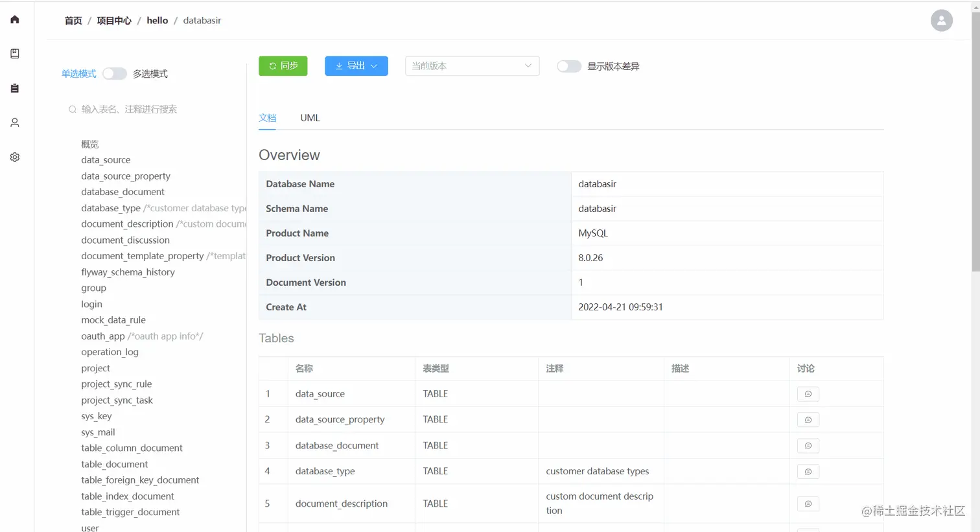Click the table search input field

[154, 110]
